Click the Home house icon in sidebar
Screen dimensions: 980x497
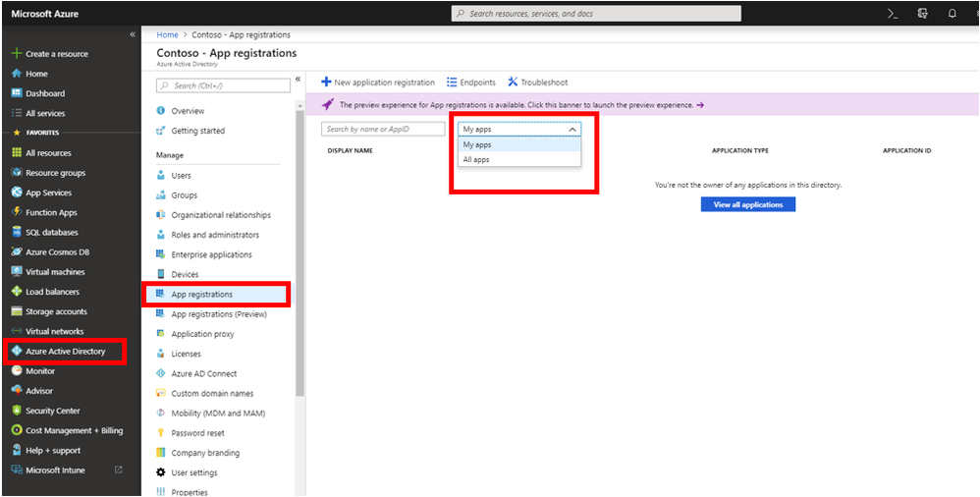pos(17,74)
